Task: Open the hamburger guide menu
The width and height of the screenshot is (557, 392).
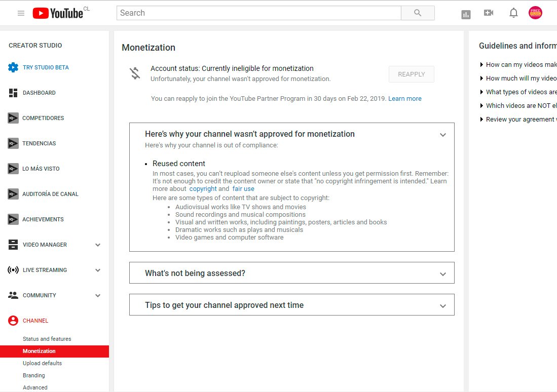Action: click(21, 13)
